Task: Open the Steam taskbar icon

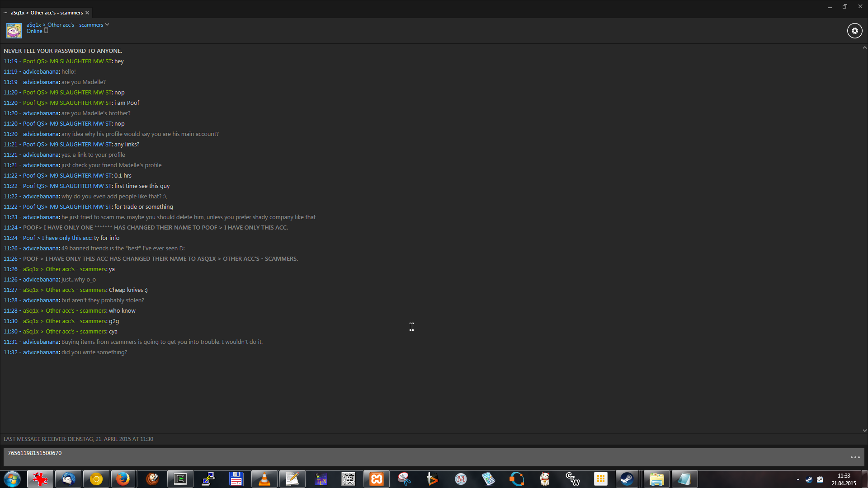Action: coord(627,479)
